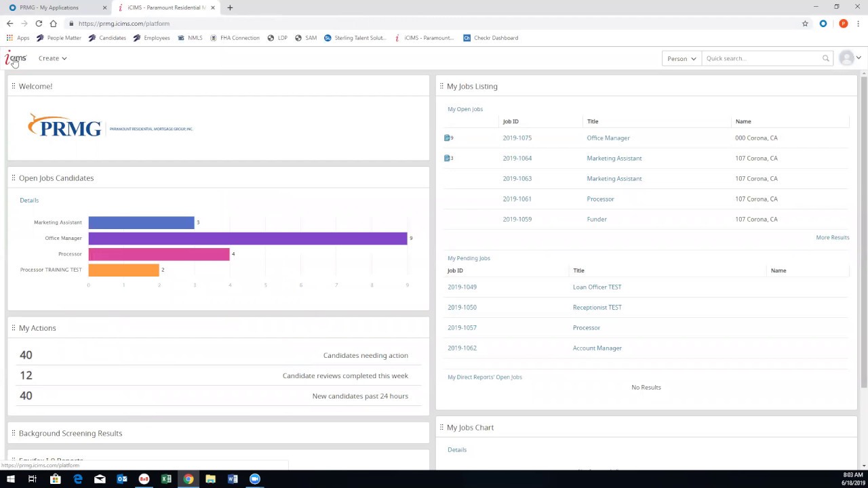Screen dimensions: 868x488
Task: Click My Direct Reports' Open Jobs heading
Action: coord(485,377)
